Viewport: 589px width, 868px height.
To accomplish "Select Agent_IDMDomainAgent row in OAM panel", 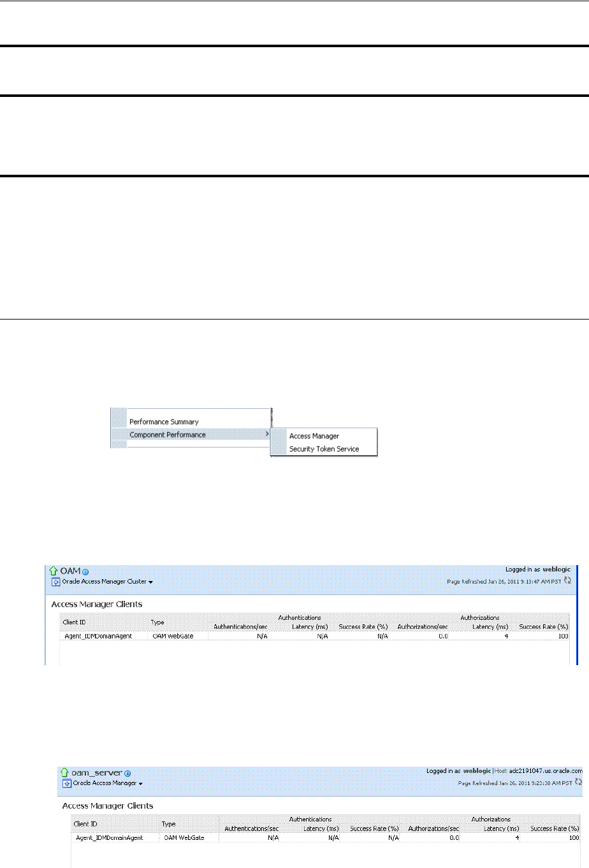I will [315, 636].
